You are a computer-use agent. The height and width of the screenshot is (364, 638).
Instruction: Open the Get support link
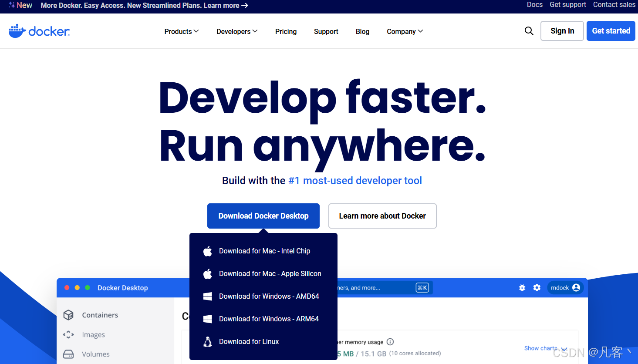tap(568, 4)
